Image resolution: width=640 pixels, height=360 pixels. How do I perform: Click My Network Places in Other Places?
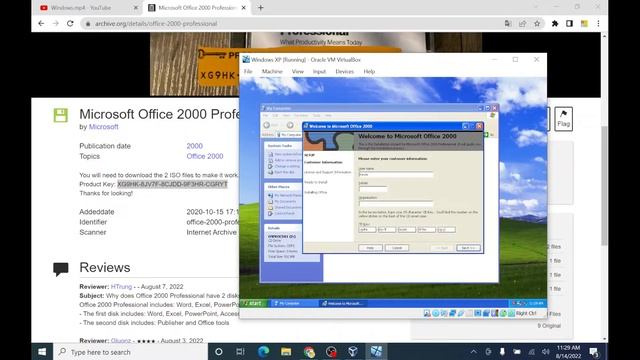coord(284,196)
